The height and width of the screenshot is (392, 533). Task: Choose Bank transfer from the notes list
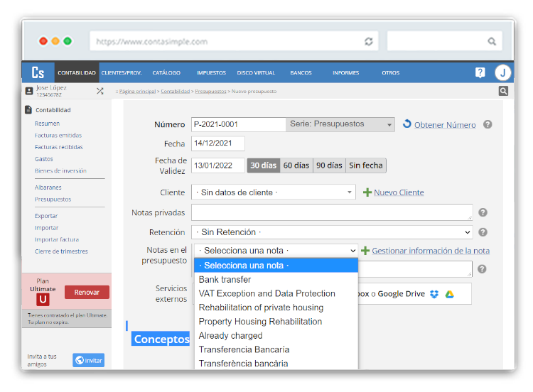tap(225, 280)
